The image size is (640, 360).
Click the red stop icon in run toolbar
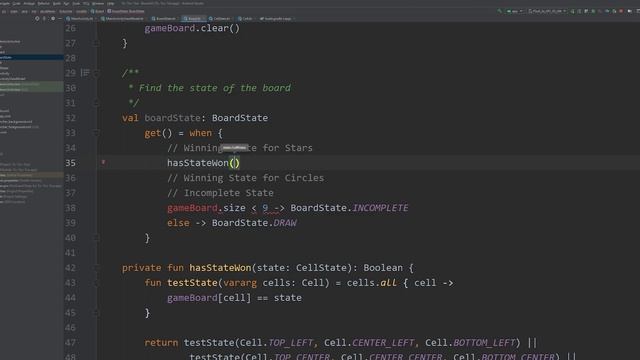point(621,11)
